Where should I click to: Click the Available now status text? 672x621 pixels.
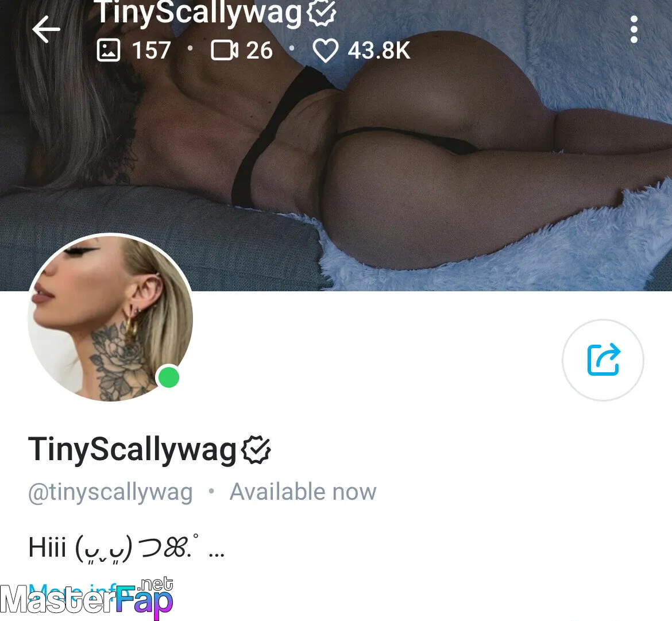(x=303, y=492)
